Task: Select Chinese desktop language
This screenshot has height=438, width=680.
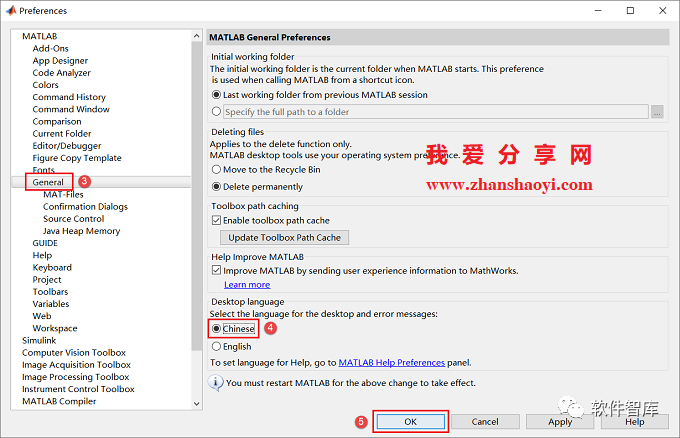Action: coord(216,329)
